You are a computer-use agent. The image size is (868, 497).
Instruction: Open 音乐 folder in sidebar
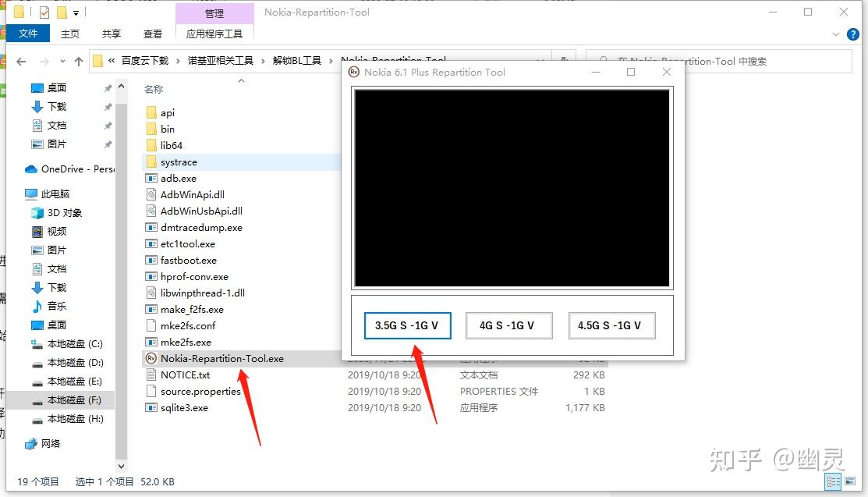pyautogui.click(x=49, y=306)
